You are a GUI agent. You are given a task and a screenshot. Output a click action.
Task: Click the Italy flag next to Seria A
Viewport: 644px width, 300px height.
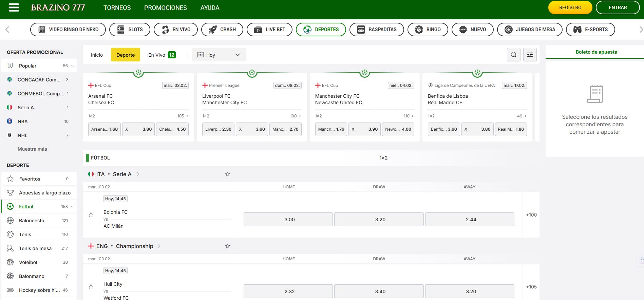point(10,108)
